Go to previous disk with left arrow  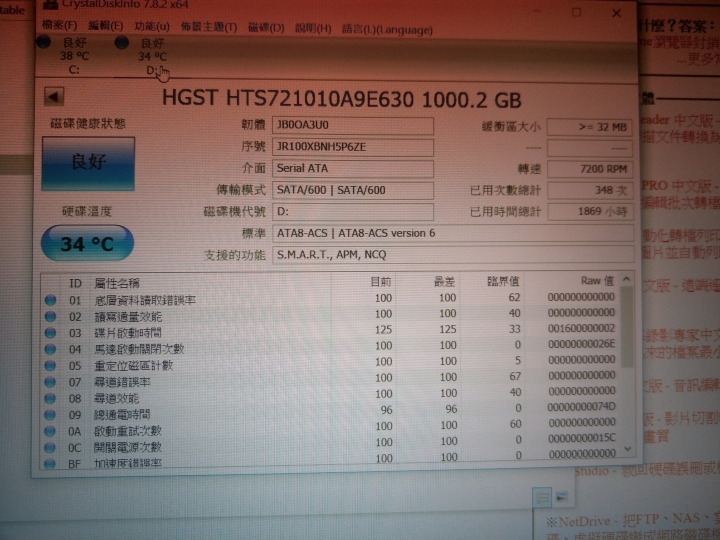click(x=54, y=96)
